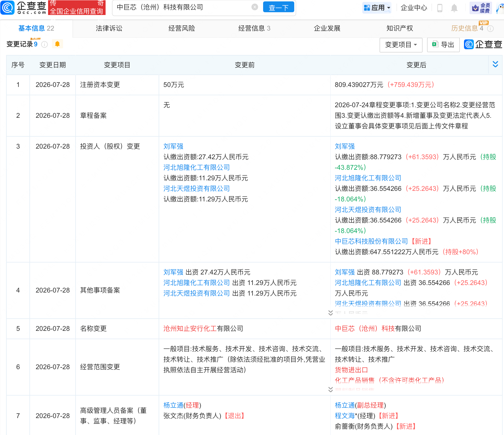The width and height of the screenshot is (504, 435).
Task: Expand all rows with table header chevron
Action: coord(495,64)
